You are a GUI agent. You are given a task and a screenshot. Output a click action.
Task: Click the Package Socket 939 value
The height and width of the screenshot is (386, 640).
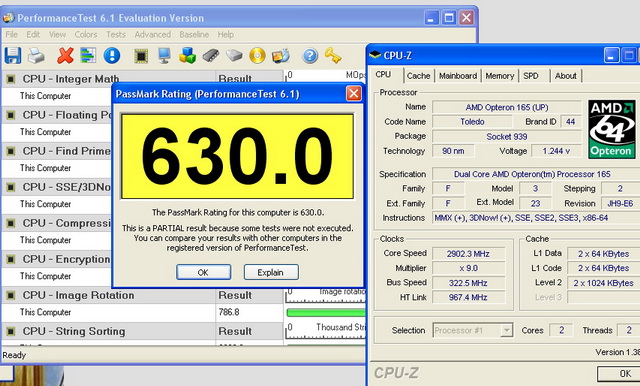pos(507,136)
